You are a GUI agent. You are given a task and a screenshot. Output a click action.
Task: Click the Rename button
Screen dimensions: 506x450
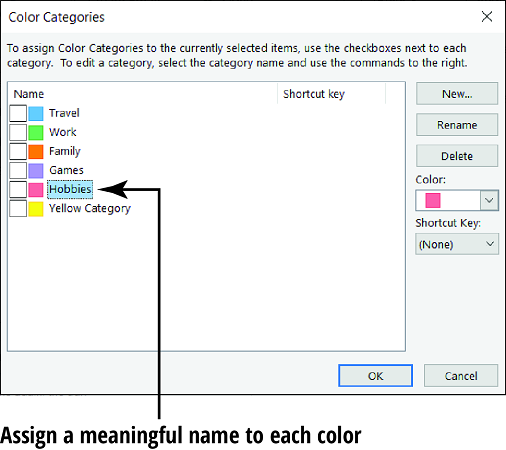coord(457,125)
